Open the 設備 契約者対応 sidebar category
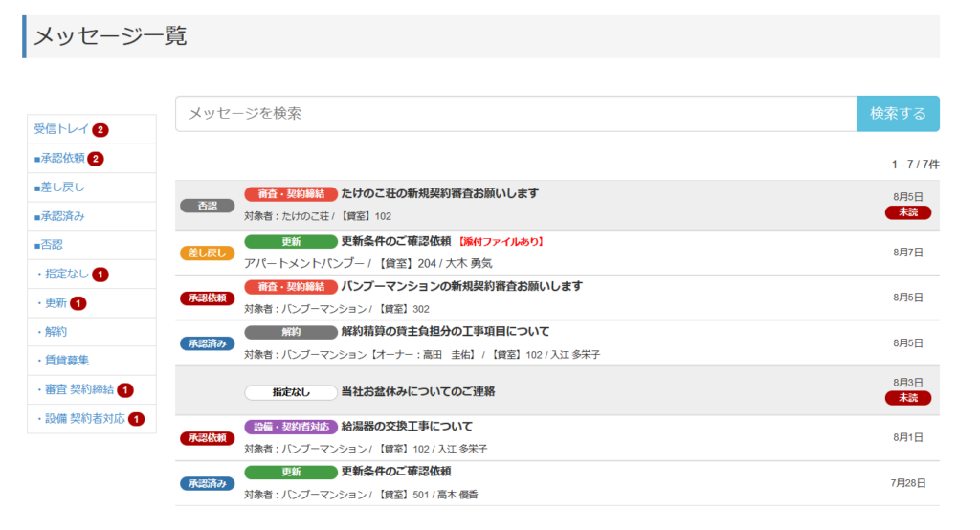Viewport: 980px width, 530px height. click(84, 419)
